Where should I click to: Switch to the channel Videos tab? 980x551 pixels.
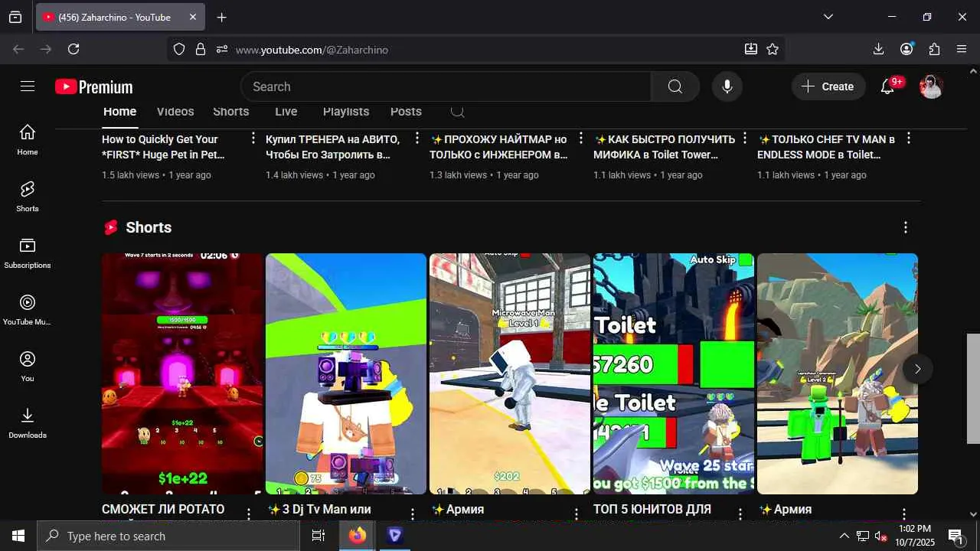click(x=175, y=112)
